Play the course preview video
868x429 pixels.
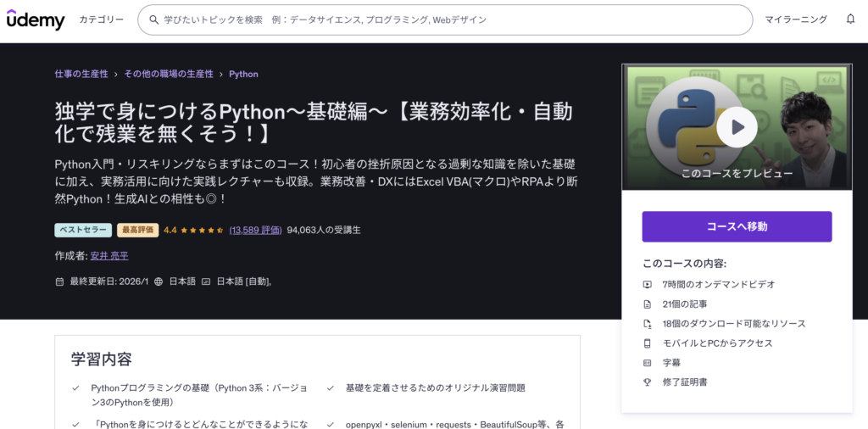coord(736,127)
